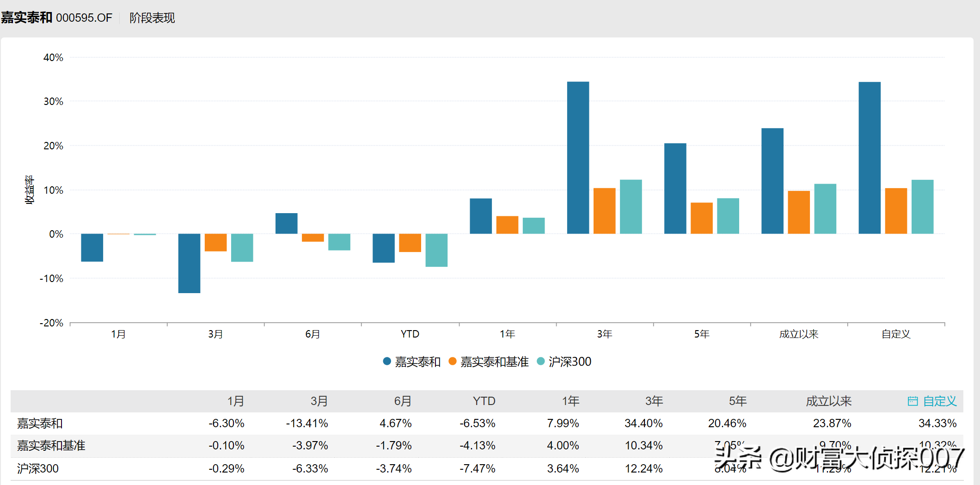
Task: Click the -4.13% table cell
Action: [x=478, y=445]
